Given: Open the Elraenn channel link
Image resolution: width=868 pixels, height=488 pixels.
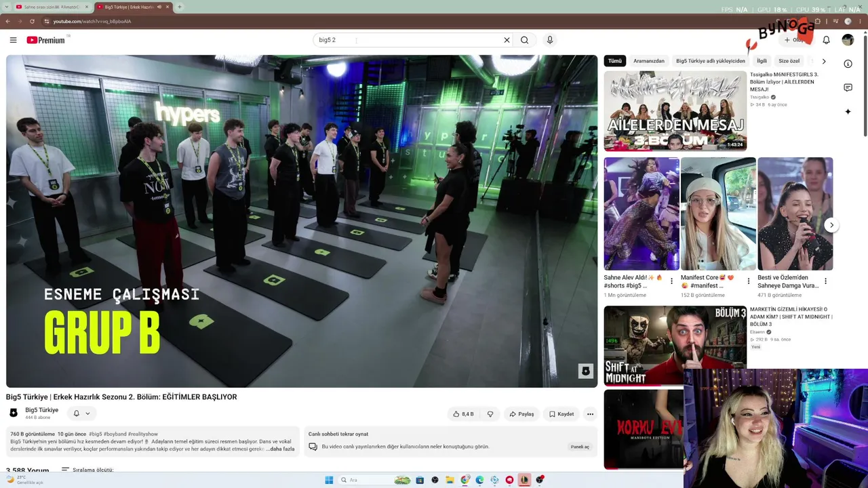Looking at the screenshot, I should tap(757, 332).
